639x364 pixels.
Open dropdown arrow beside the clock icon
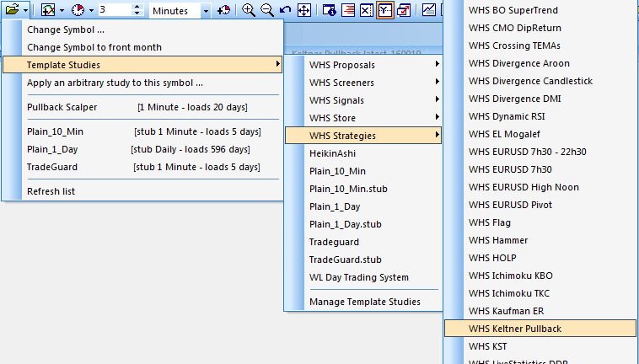point(89,11)
